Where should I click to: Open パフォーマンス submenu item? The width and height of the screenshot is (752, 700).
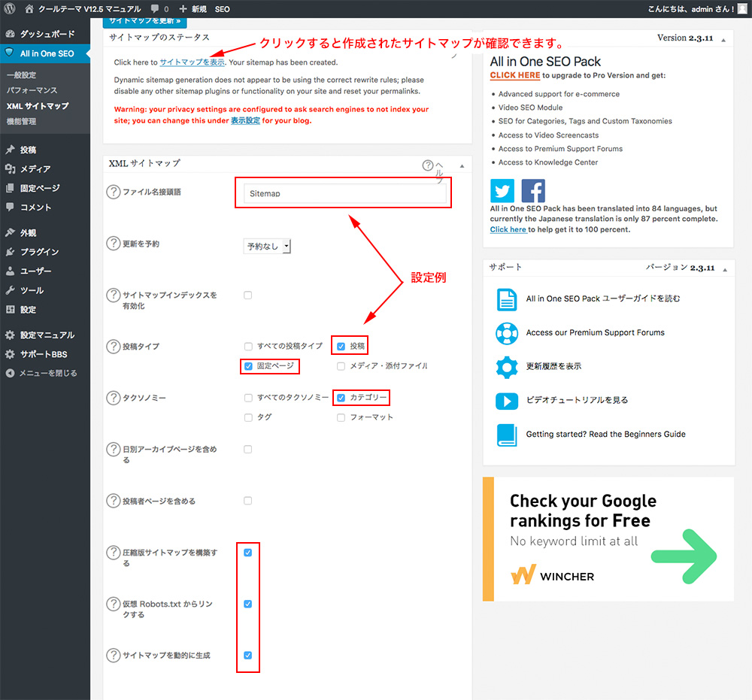coord(32,90)
